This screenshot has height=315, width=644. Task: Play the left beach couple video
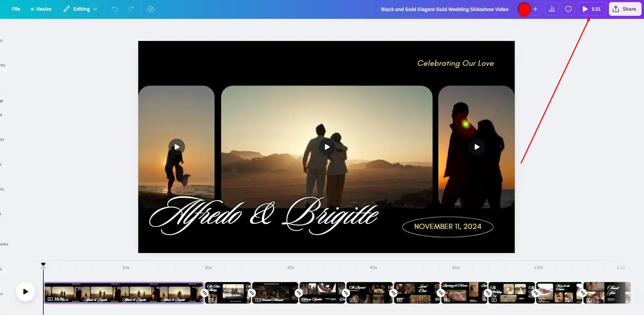pyautogui.click(x=177, y=147)
